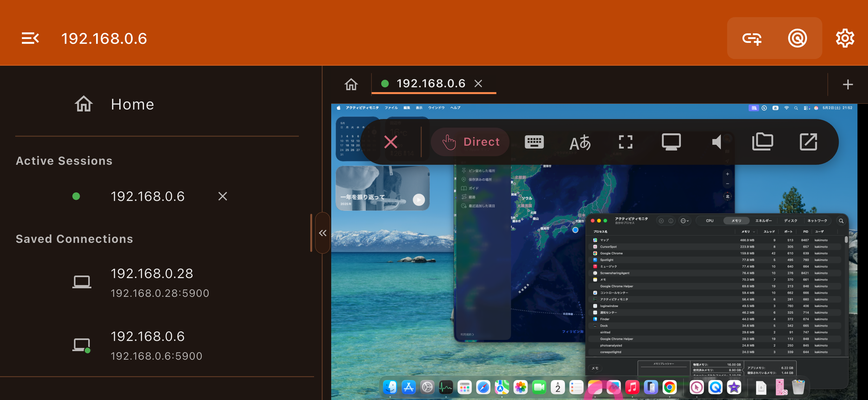The width and height of the screenshot is (868, 400).
Task: Click the open-in-new-window icon
Action: [x=808, y=142]
